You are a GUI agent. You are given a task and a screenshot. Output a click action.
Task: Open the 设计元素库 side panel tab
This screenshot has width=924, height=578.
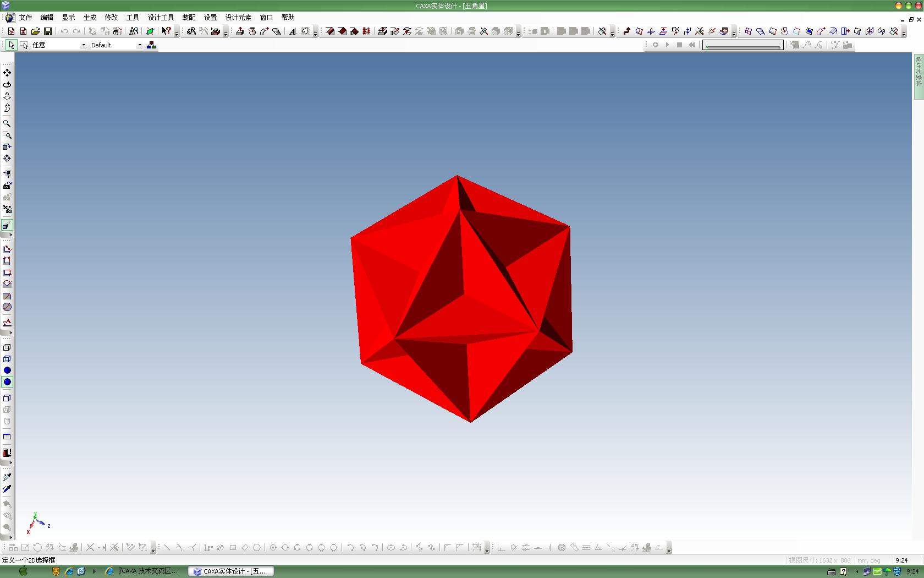pyautogui.click(x=919, y=77)
